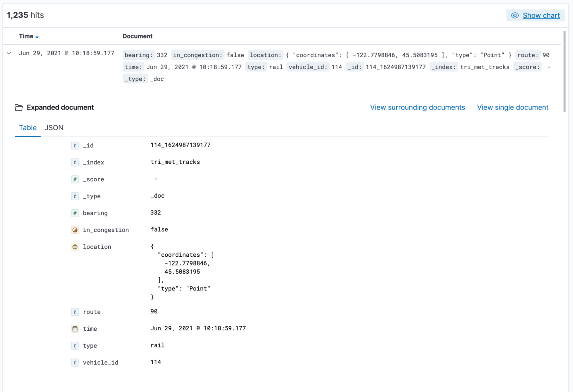Click the number type icon beside _score
This screenshot has height=392, width=573.
(75, 179)
